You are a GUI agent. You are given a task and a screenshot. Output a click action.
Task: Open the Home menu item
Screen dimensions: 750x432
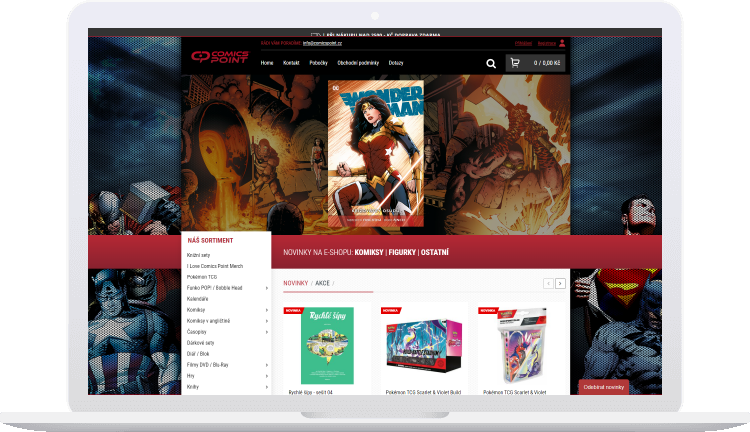[x=267, y=63]
